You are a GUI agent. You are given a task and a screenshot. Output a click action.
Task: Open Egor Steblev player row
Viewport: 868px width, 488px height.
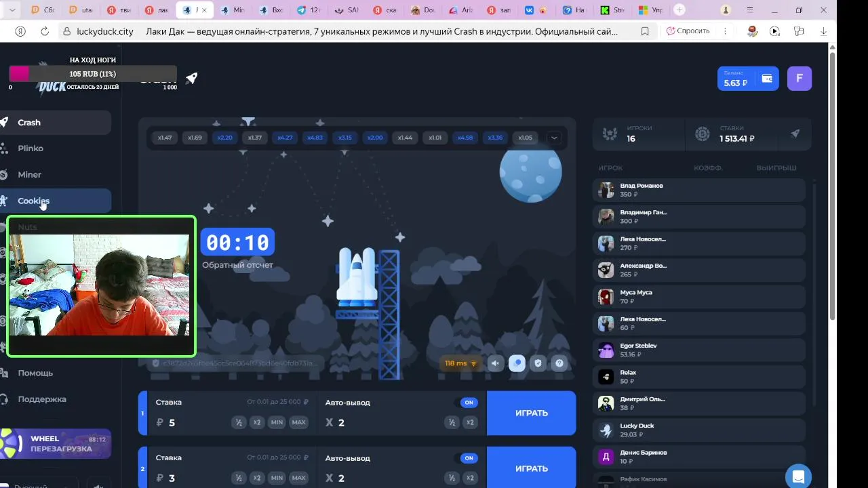(699, 350)
